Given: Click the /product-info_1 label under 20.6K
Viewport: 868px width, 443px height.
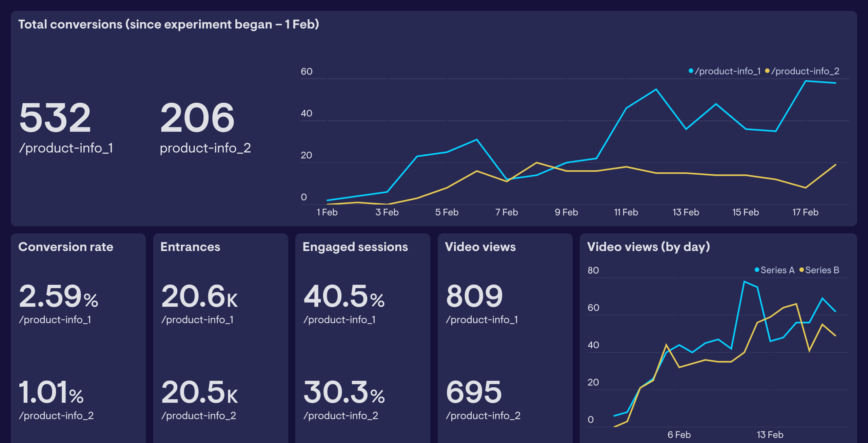Looking at the screenshot, I should click(197, 320).
